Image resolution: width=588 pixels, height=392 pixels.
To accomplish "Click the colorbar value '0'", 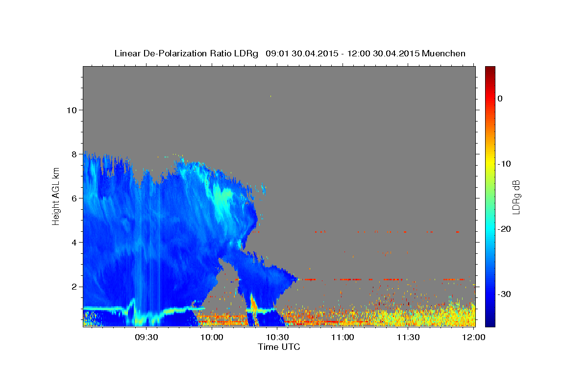I will pyautogui.click(x=500, y=98).
